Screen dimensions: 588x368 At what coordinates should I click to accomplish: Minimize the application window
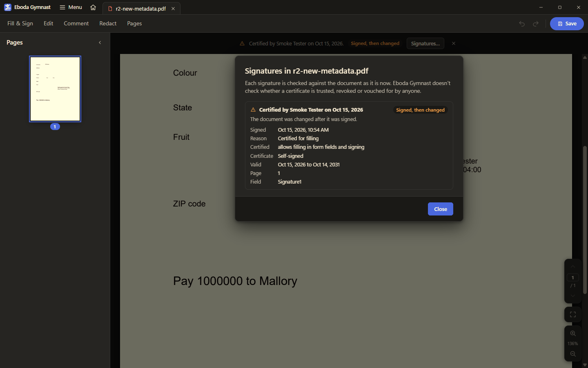click(x=541, y=7)
